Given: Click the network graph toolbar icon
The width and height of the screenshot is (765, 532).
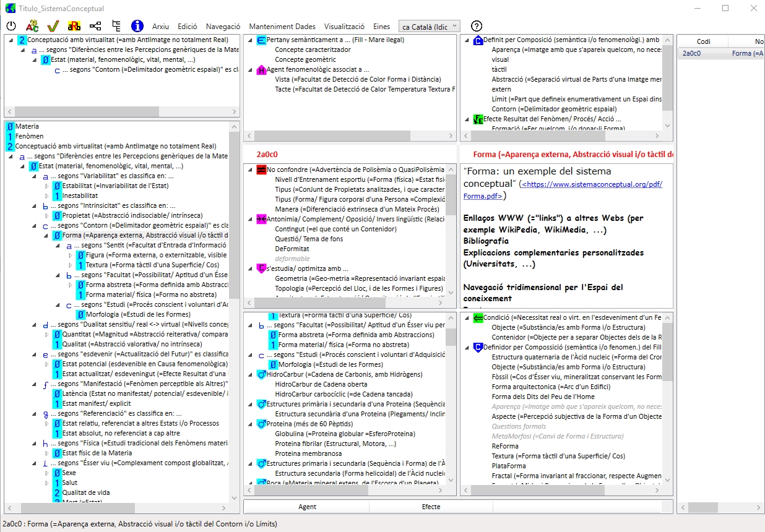Looking at the screenshot, I should point(95,26).
